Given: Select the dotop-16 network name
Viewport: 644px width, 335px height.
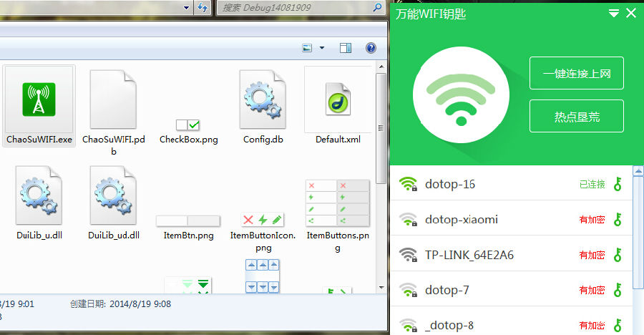Looking at the screenshot, I should point(450,184).
